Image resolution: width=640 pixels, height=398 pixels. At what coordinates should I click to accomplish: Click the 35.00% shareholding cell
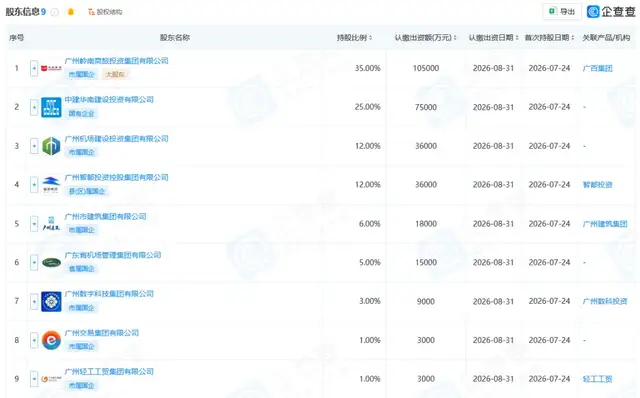pyautogui.click(x=367, y=68)
